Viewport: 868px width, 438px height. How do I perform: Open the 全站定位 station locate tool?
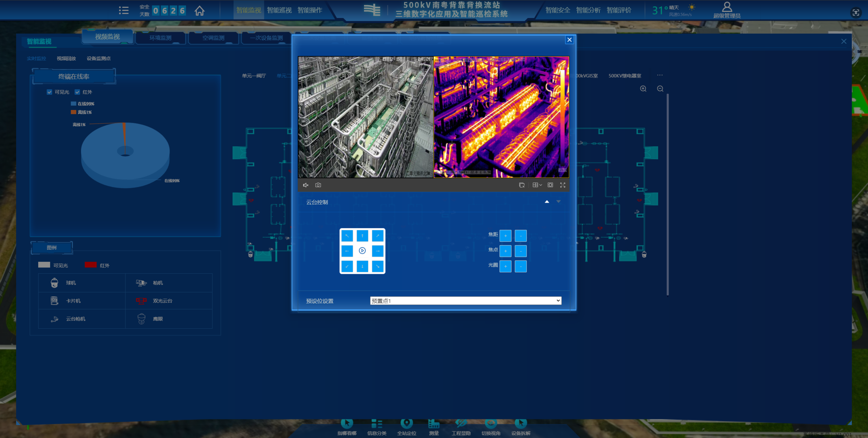[406, 426]
